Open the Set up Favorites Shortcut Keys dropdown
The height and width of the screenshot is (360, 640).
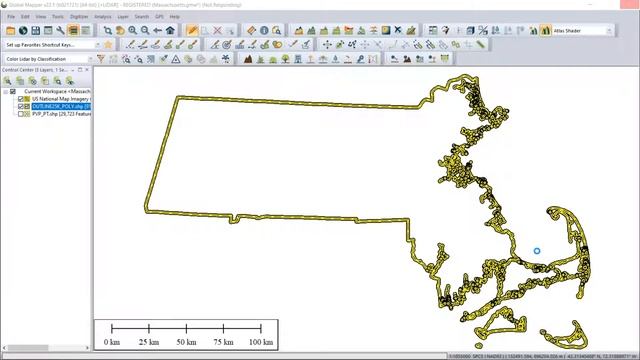tap(97, 45)
